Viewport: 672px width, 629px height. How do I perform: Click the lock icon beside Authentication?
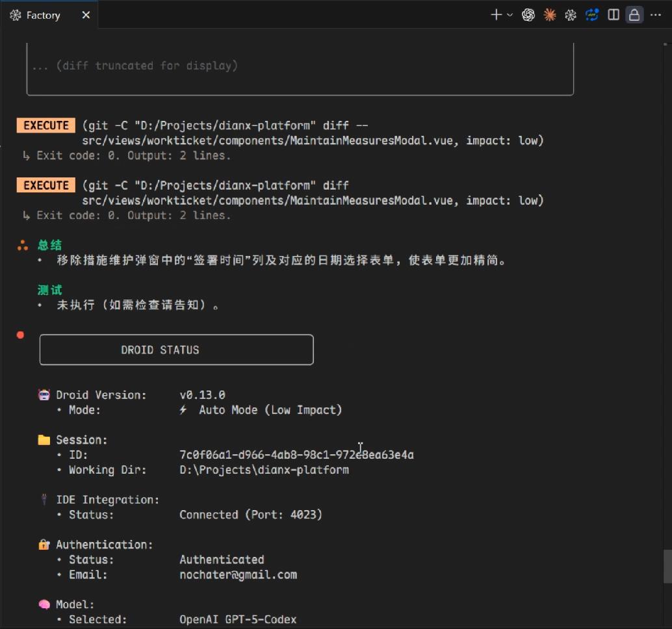tap(44, 544)
